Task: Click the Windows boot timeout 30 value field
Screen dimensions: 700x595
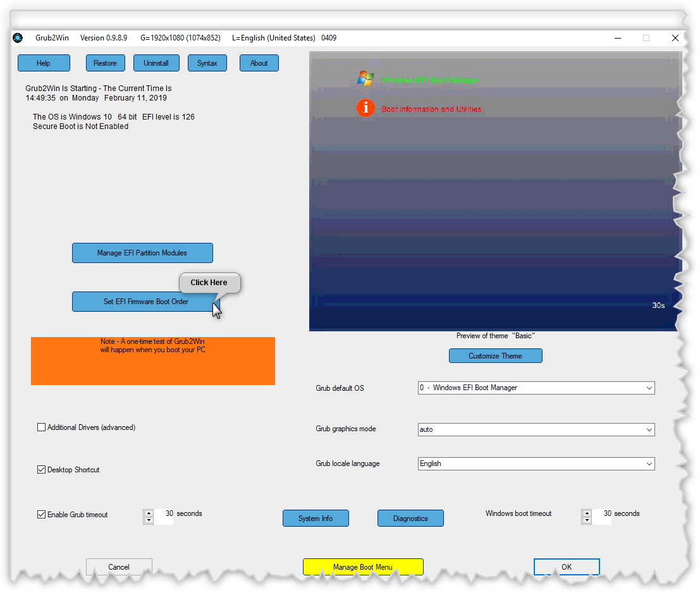Action: [x=602, y=517]
